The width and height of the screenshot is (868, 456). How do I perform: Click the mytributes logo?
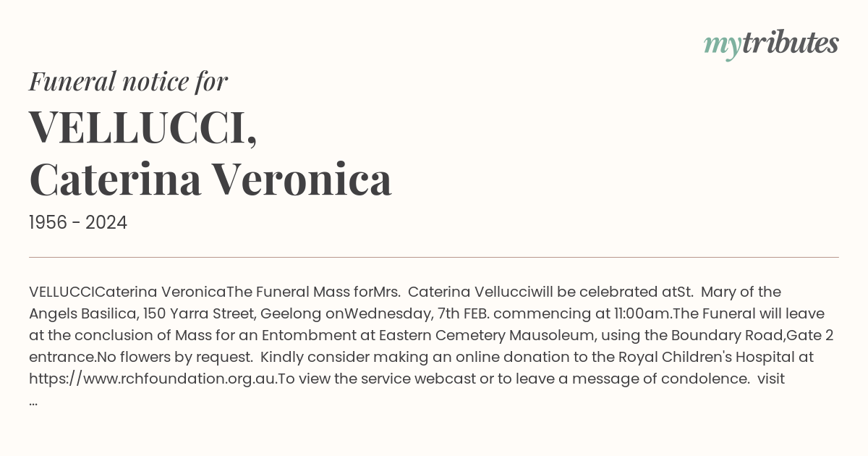coord(771,45)
